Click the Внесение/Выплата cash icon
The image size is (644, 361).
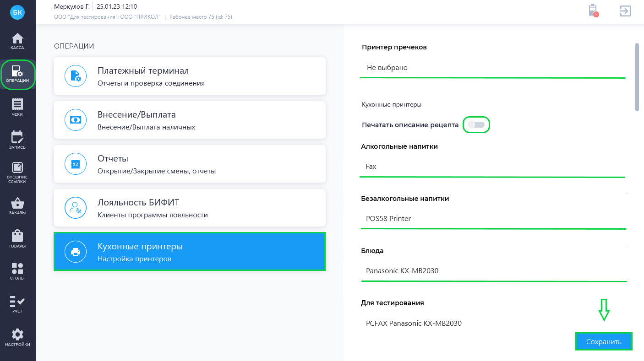point(76,120)
